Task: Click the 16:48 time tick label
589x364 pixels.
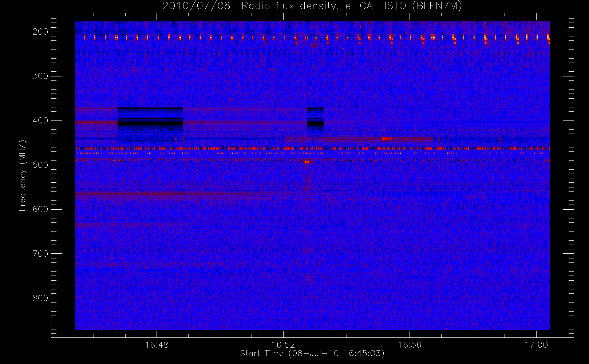Action: coord(157,345)
